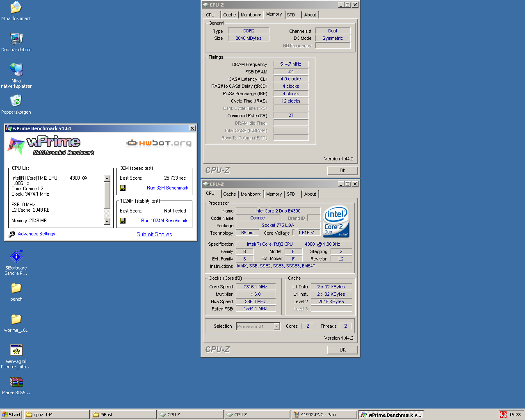Click taskbar clock showing 16:28
525x420 pixels.
click(x=515, y=415)
